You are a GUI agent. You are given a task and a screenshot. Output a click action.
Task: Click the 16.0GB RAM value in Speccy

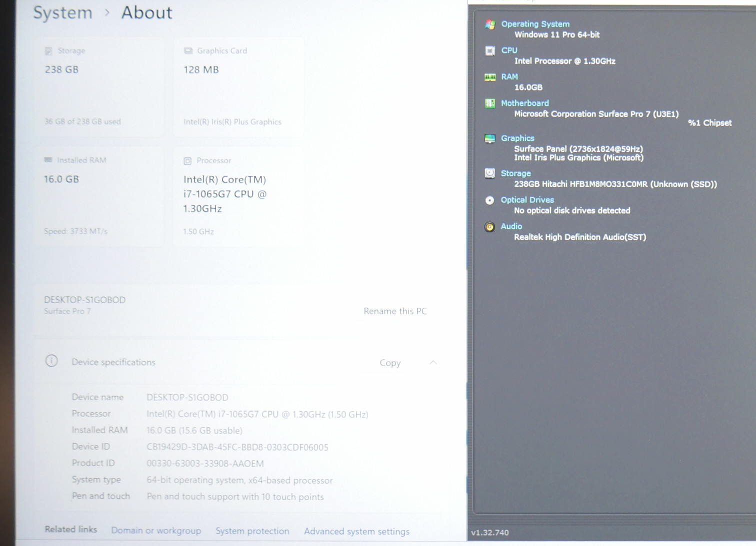click(x=528, y=87)
